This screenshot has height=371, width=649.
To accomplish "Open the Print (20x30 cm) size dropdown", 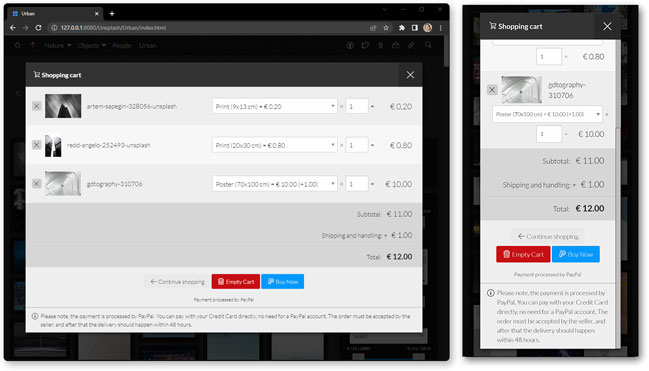I will point(274,145).
